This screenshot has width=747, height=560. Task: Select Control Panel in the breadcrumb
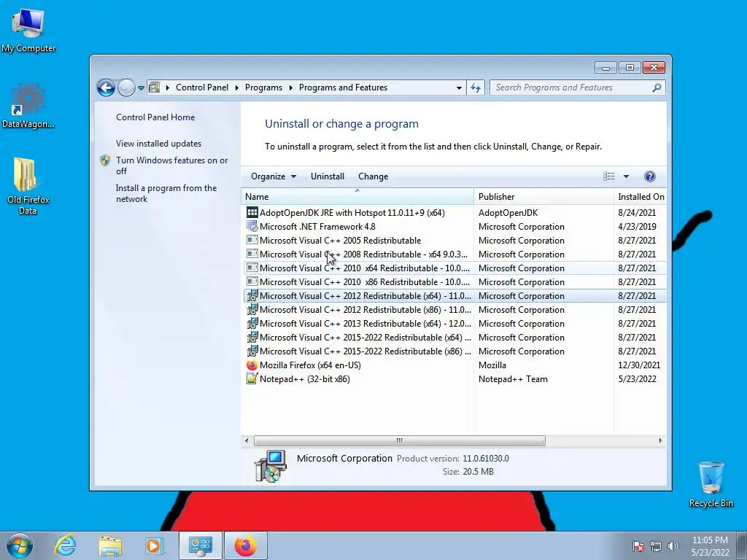coord(202,87)
